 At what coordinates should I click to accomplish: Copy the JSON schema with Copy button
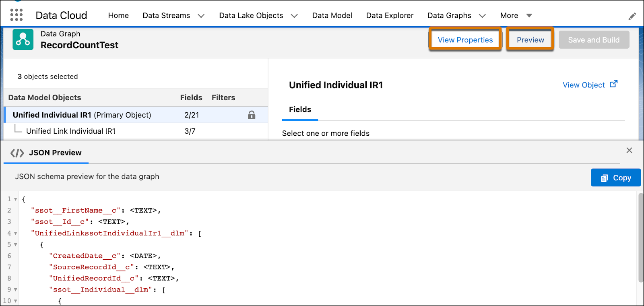(615, 178)
